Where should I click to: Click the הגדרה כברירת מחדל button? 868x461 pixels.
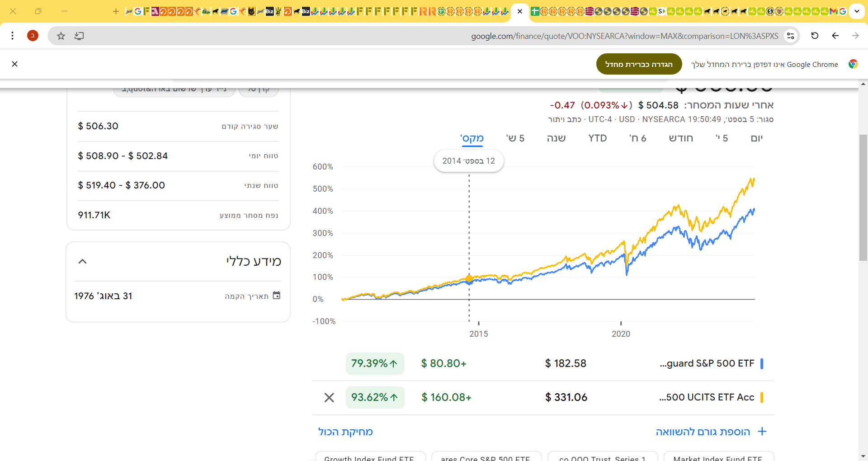639,64
